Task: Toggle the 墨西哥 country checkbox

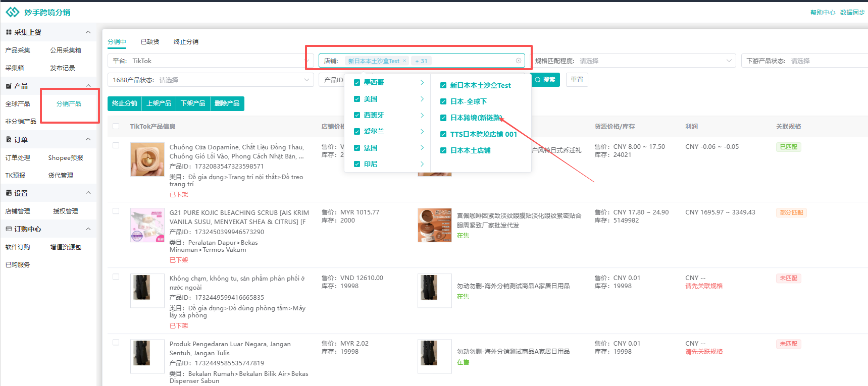Action: 357,82
